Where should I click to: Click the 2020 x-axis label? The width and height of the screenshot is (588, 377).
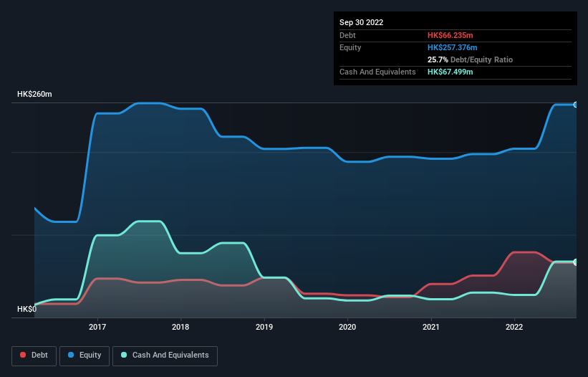point(347,327)
